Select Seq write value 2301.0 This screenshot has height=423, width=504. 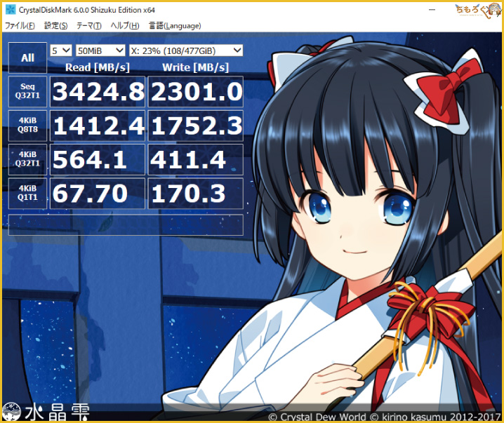195,91
